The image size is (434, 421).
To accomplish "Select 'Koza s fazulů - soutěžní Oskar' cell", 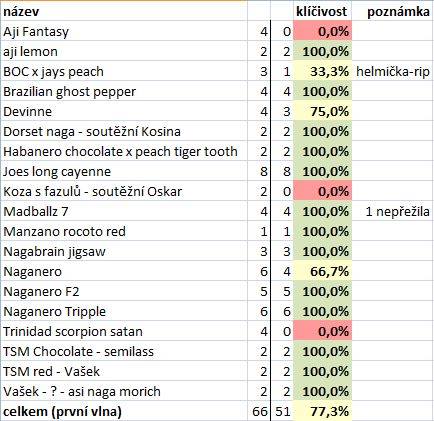I will [x=124, y=191].
